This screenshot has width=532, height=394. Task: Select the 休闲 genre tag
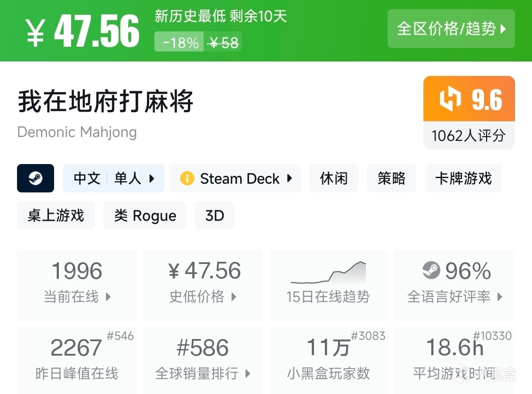point(334,178)
